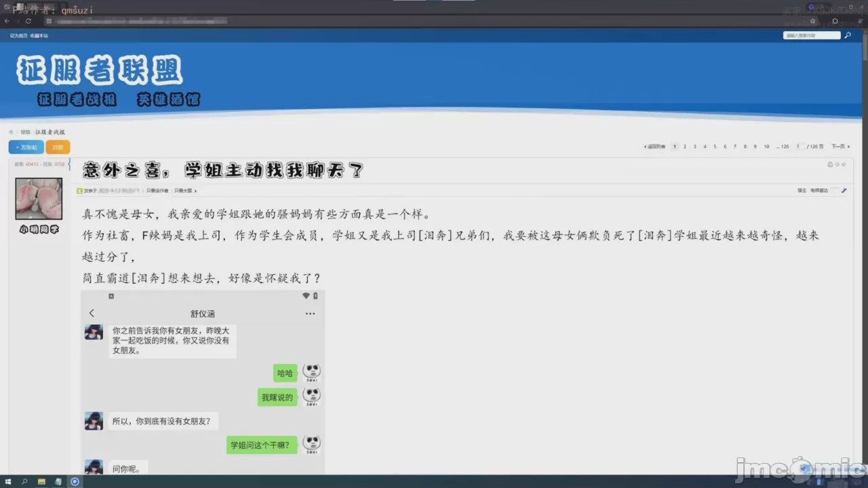
Task: Click the home icon in the breadcrumb
Action: [11, 132]
